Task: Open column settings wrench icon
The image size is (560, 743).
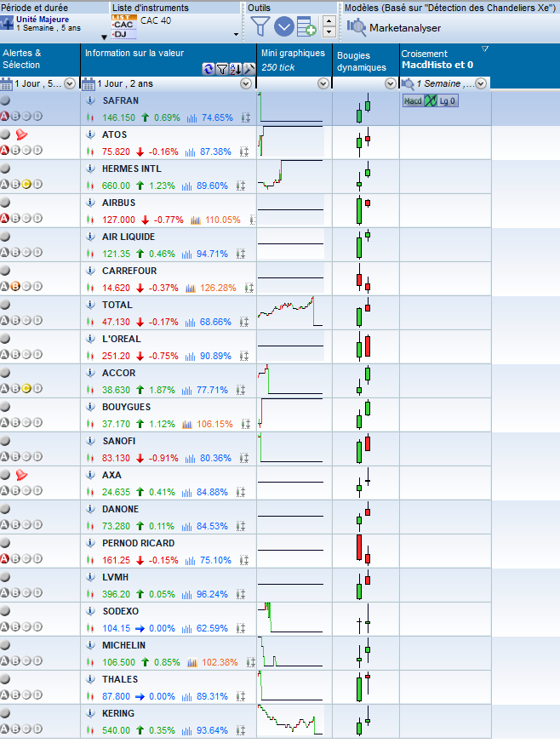Action: point(249,69)
